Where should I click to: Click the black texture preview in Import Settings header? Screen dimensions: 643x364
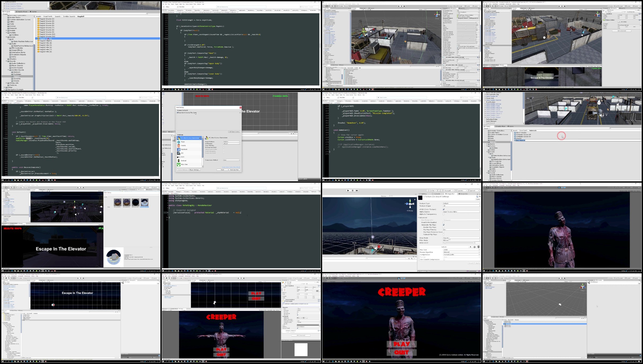(x=420, y=198)
